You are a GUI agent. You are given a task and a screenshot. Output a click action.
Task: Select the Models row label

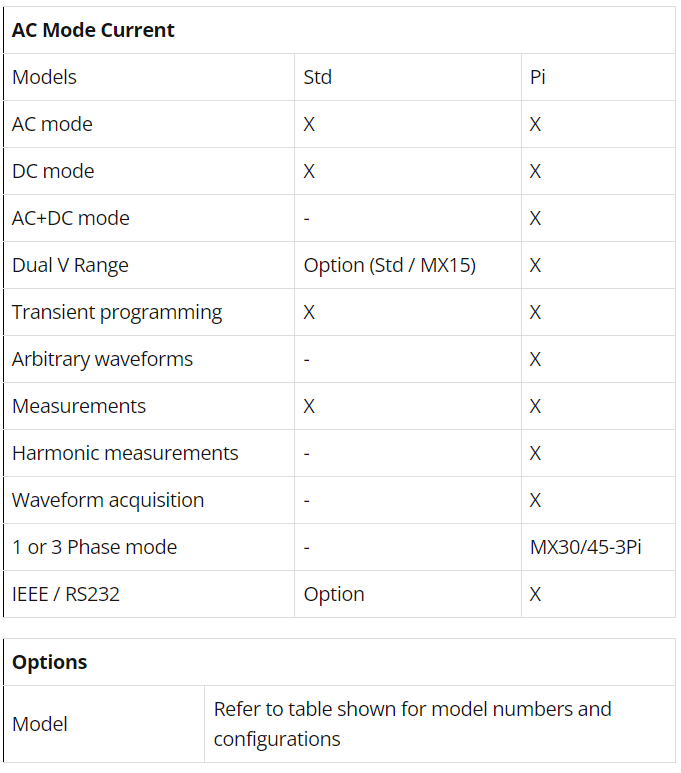click(x=44, y=77)
